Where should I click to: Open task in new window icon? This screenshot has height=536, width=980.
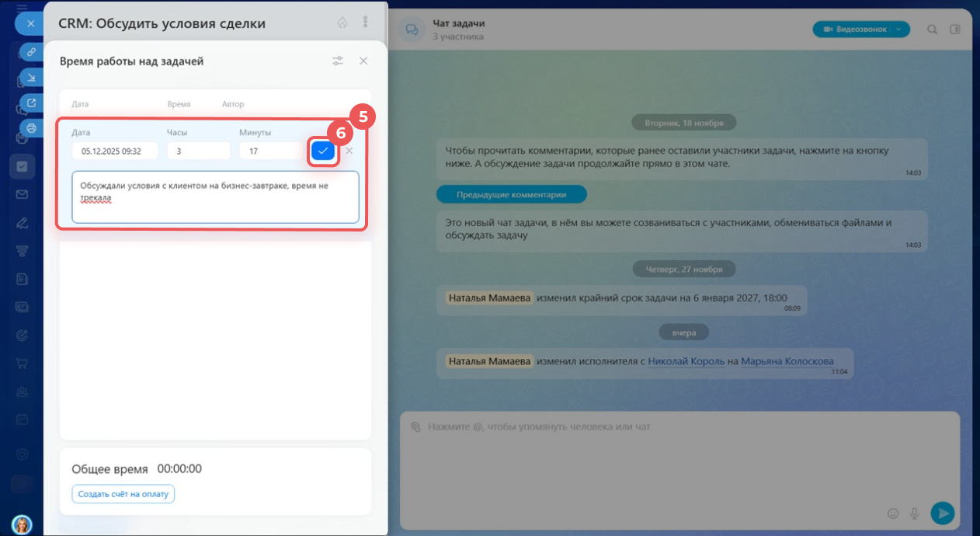[31, 103]
